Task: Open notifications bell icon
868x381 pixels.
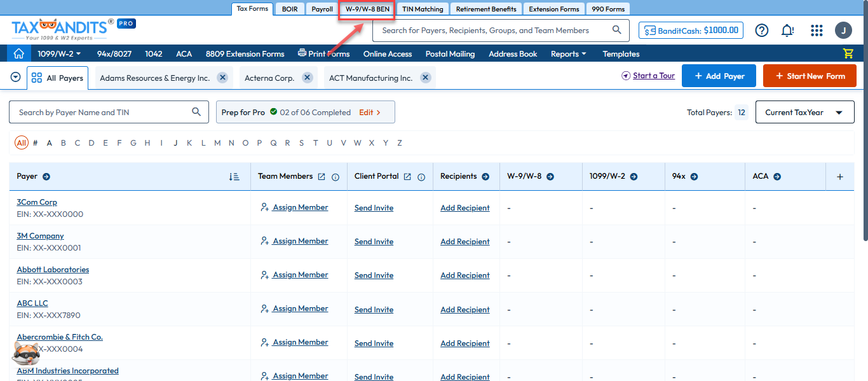Action: pos(787,30)
